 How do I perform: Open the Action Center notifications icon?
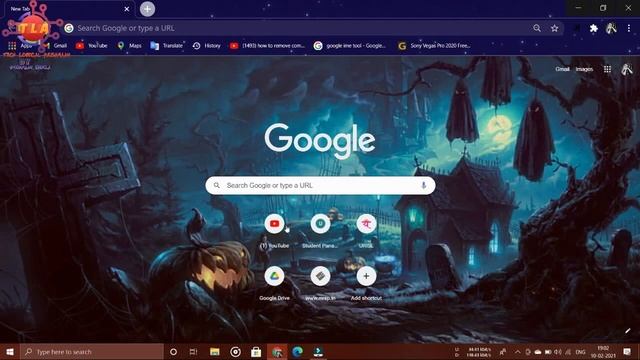pos(627,352)
